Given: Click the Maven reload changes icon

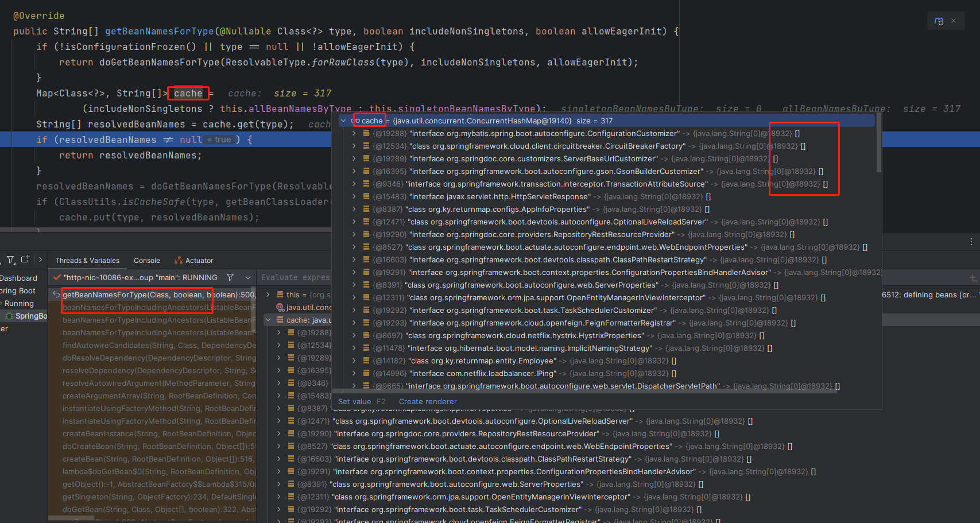Looking at the screenshot, I should point(939,21).
